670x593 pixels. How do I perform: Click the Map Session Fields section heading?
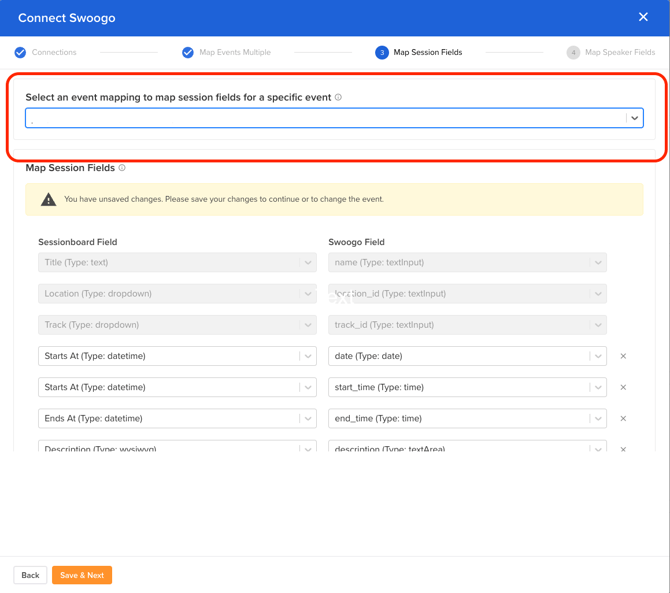[x=70, y=167]
